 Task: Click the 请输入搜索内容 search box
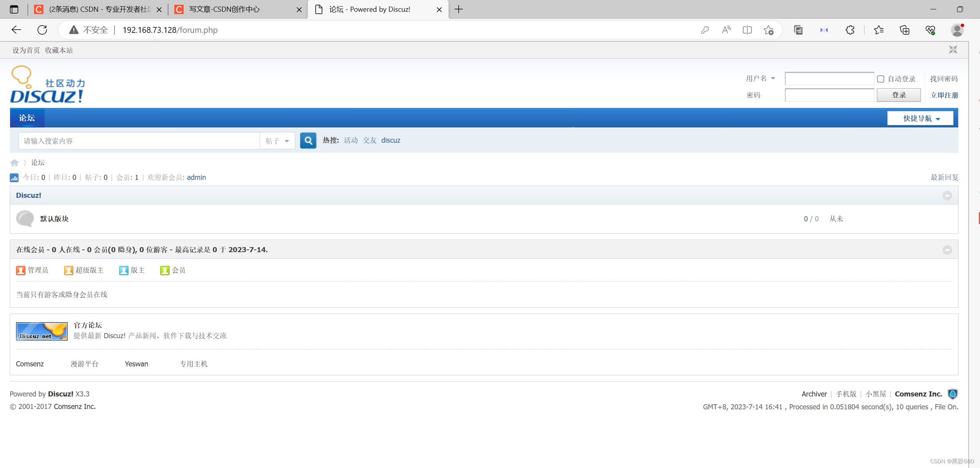tap(139, 141)
